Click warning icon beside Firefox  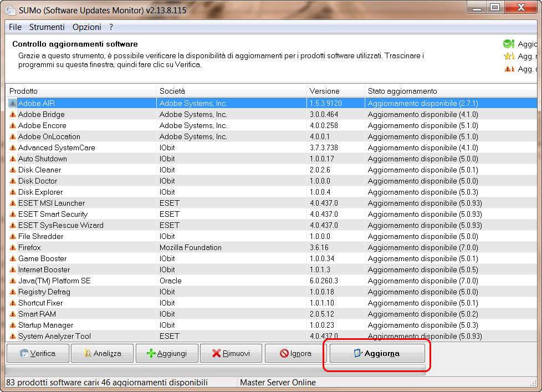click(x=13, y=247)
